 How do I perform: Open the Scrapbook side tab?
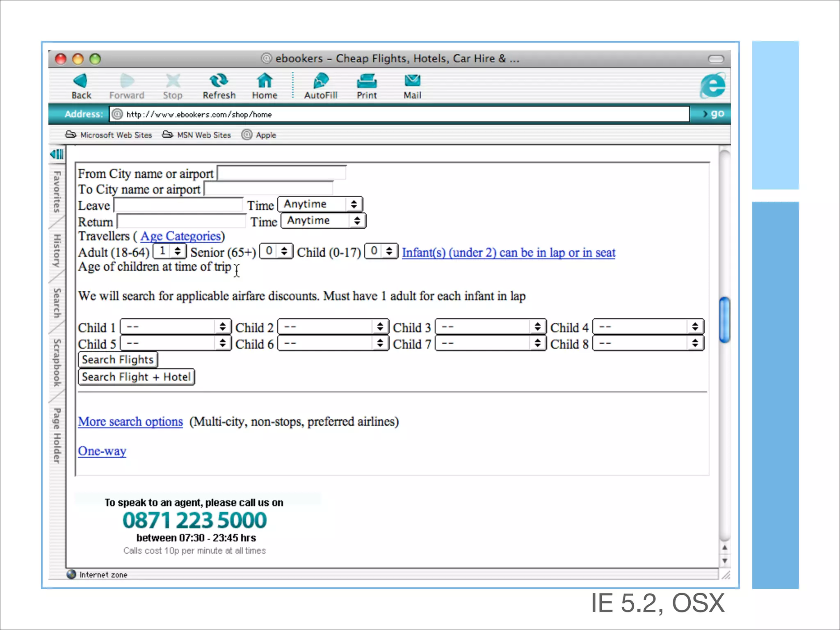[x=57, y=362]
